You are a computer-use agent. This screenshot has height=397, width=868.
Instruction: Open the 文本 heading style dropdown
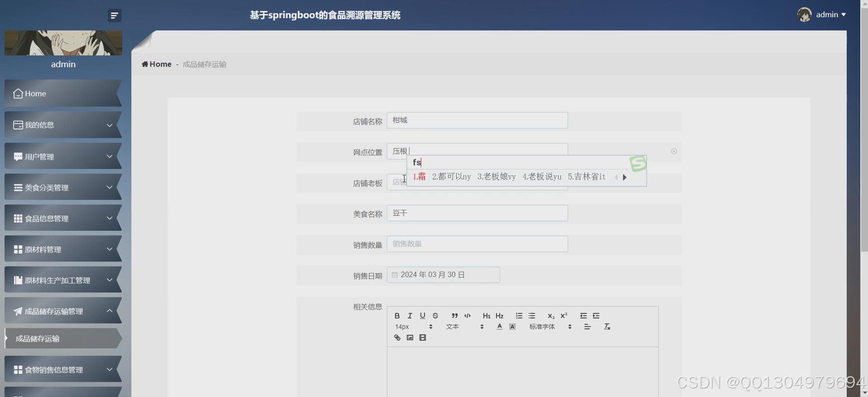[x=464, y=327]
